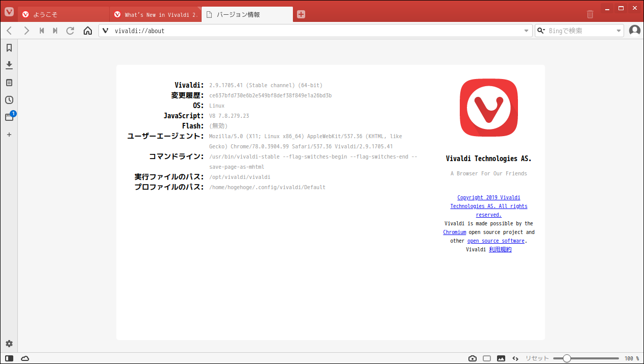This screenshot has width=644, height=364.
Task: Open the closed tabs trash can
Action: tap(590, 14)
